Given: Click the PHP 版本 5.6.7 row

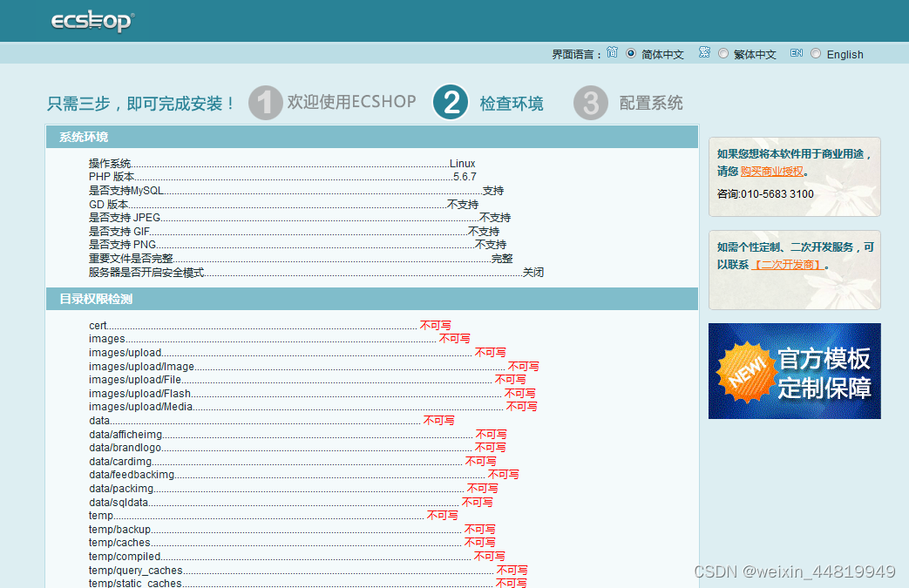Looking at the screenshot, I should click(282, 177).
